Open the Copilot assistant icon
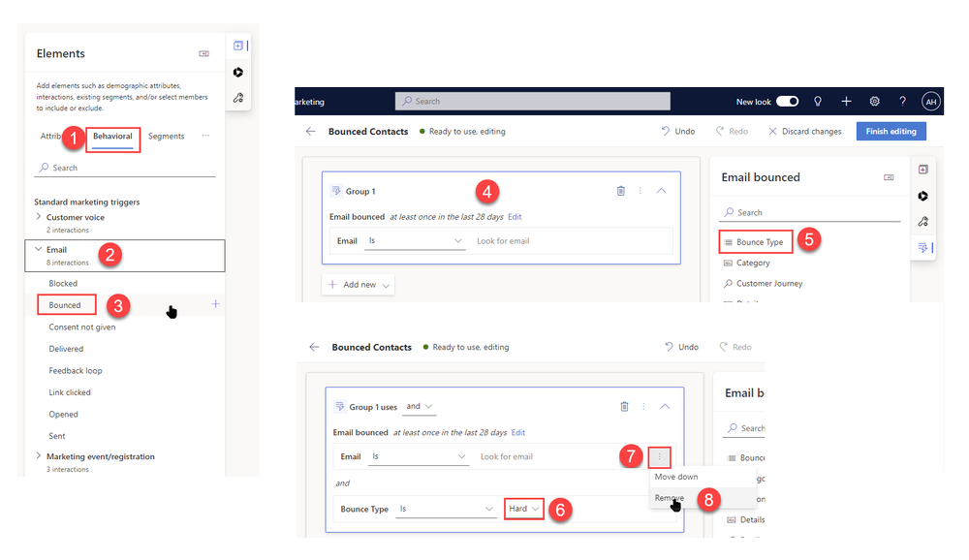Viewport: 969px width, 560px height. coord(923,195)
